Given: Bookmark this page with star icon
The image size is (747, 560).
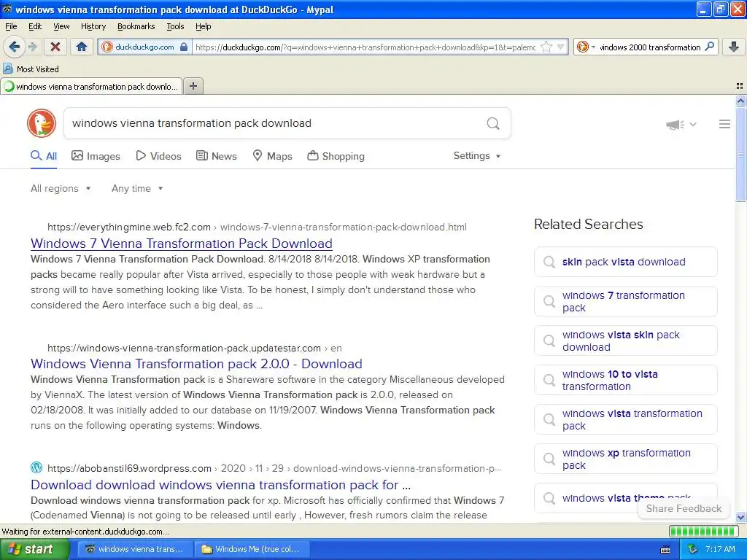Looking at the screenshot, I should pyautogui.click(x=546, y=47).
